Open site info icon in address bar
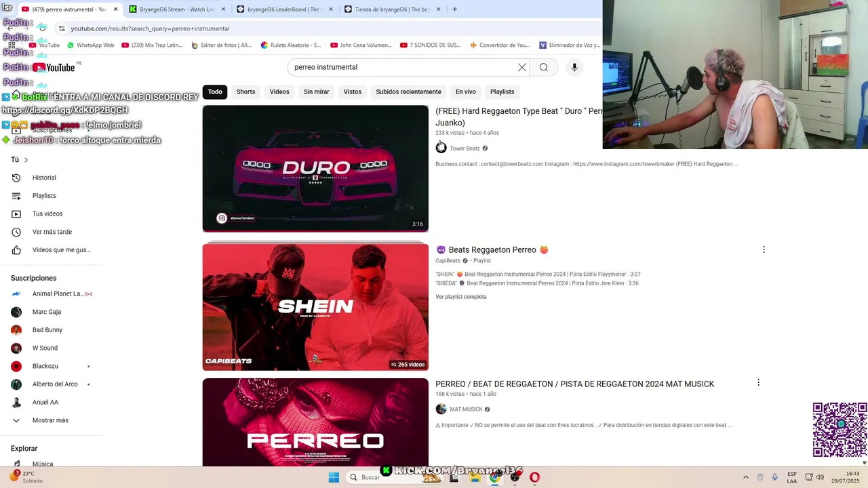Image resolution: width=868 pixels, height=488 pixels. tap(62, 28)
